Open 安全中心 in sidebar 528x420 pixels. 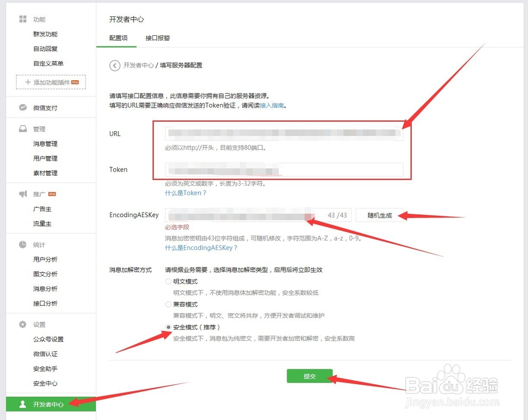[x=45, y=383]
